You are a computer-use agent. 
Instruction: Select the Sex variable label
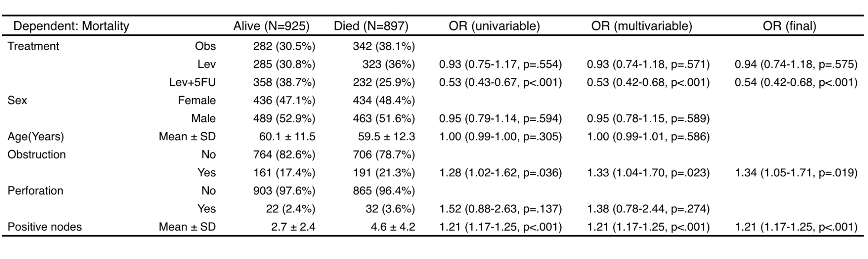pyautogui.click(x=17, y=100)
